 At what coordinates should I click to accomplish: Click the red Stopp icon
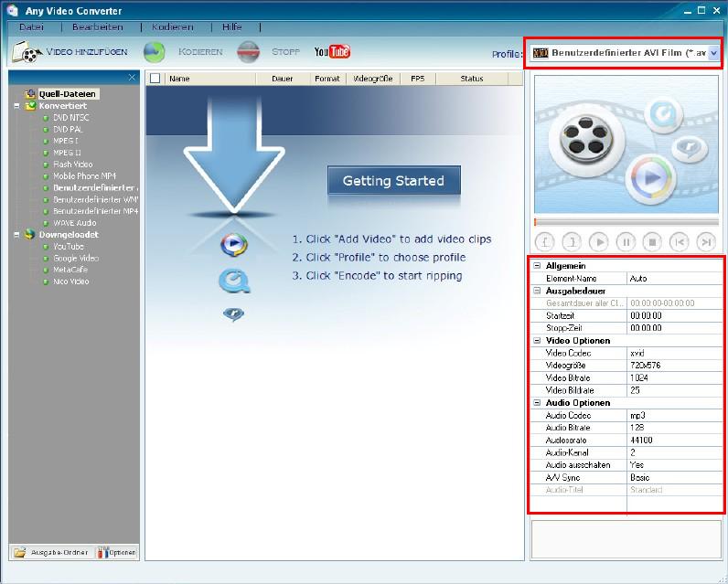(x=248, y=52)
